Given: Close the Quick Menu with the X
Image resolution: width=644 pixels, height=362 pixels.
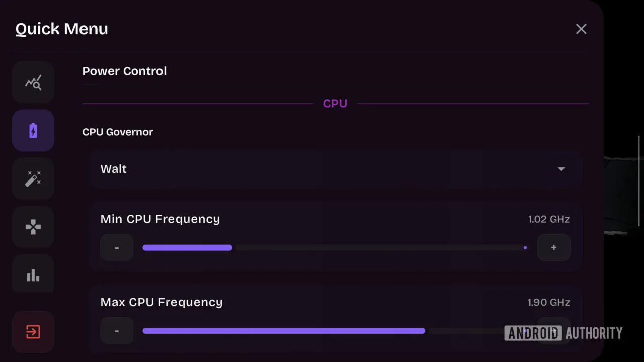Looking at the screenshot, I should pyautogui.click(x=581, y=29).
